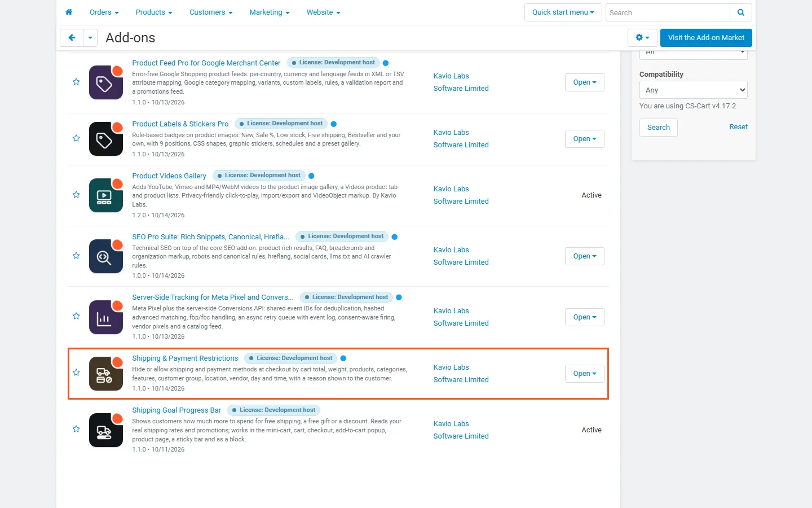
Task: Star the Shipping Goal Progress Bar add-on
Action: 76,429
